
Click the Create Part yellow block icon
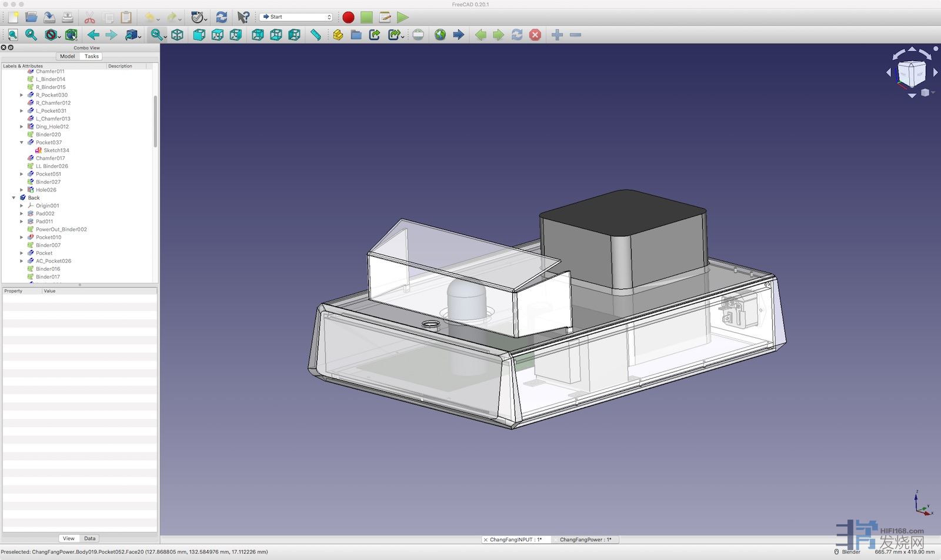(x=338, y=35)
